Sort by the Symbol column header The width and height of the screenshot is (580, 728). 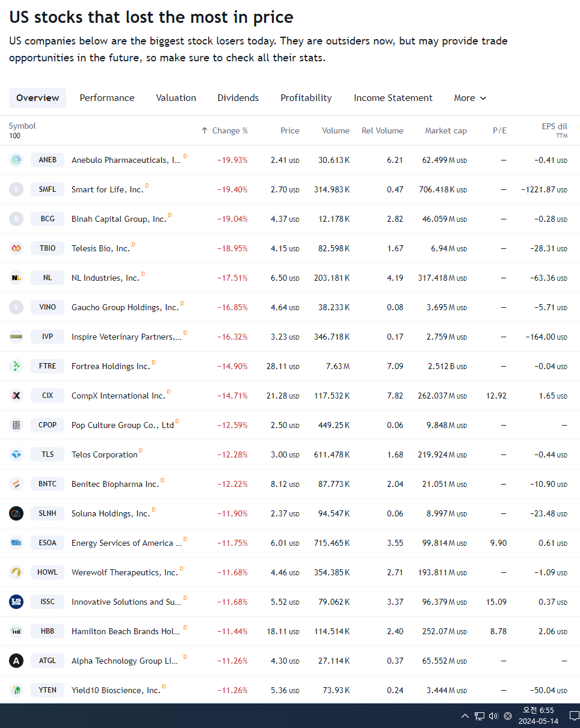[22, 126]
